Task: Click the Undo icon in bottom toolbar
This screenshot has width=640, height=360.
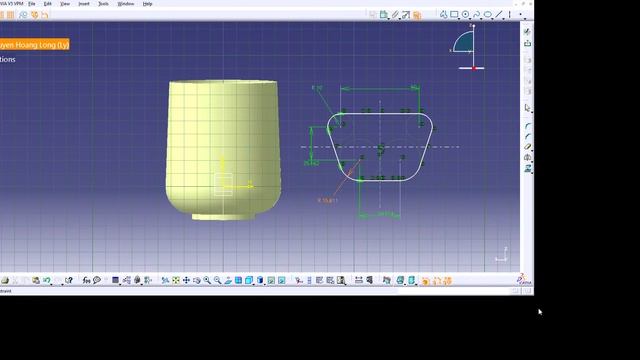Action: pyautogui.click(x=46, y=280)
